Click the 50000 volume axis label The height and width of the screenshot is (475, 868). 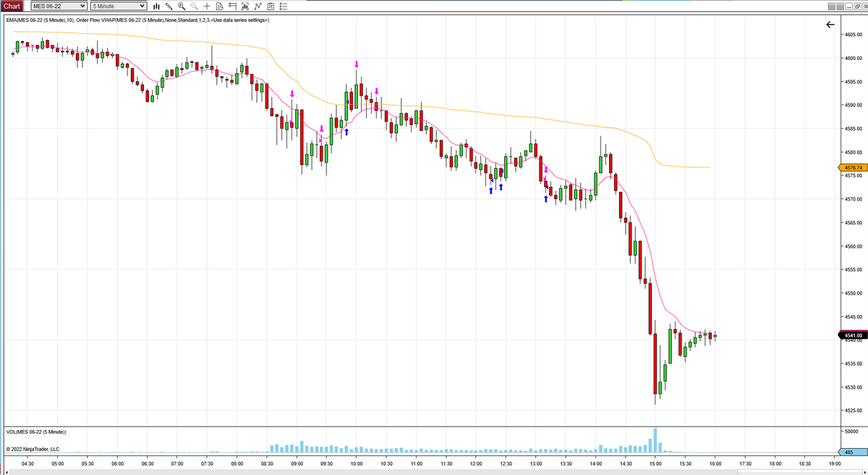pos(851,431)
